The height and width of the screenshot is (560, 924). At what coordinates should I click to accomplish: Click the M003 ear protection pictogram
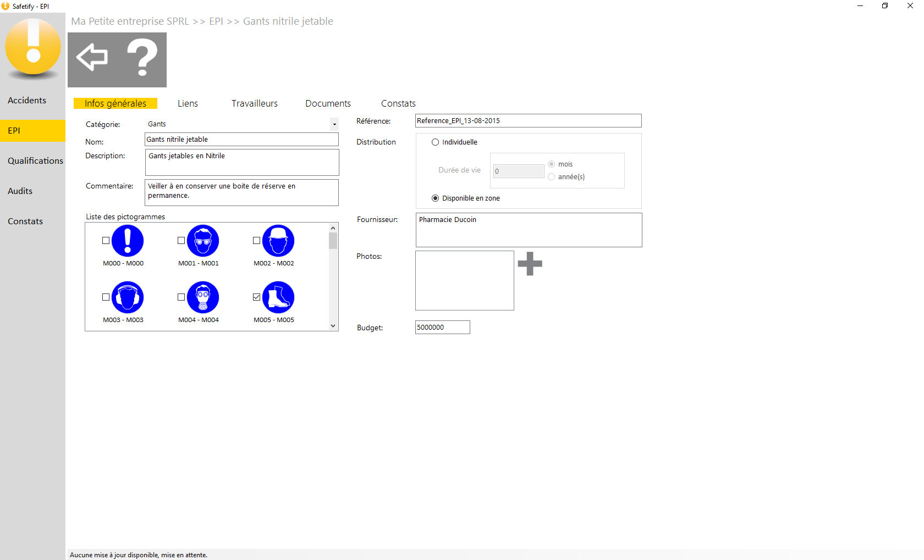coord(128,297)
